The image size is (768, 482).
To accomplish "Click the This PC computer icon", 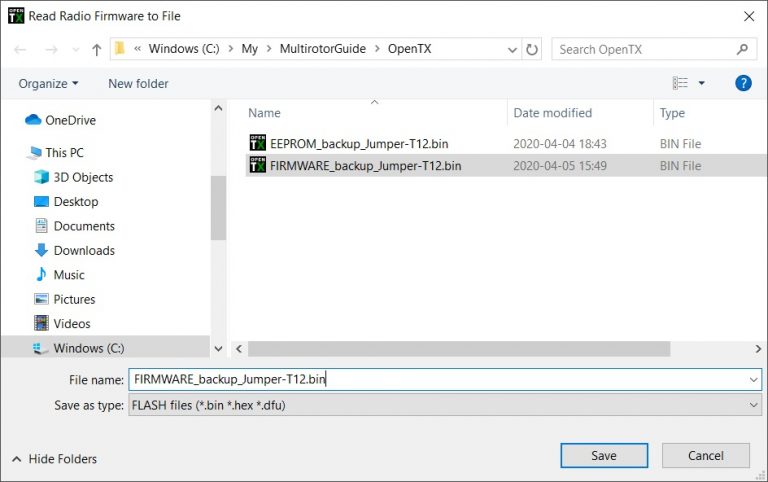I will pyautogui.click(x=35, y=152).
